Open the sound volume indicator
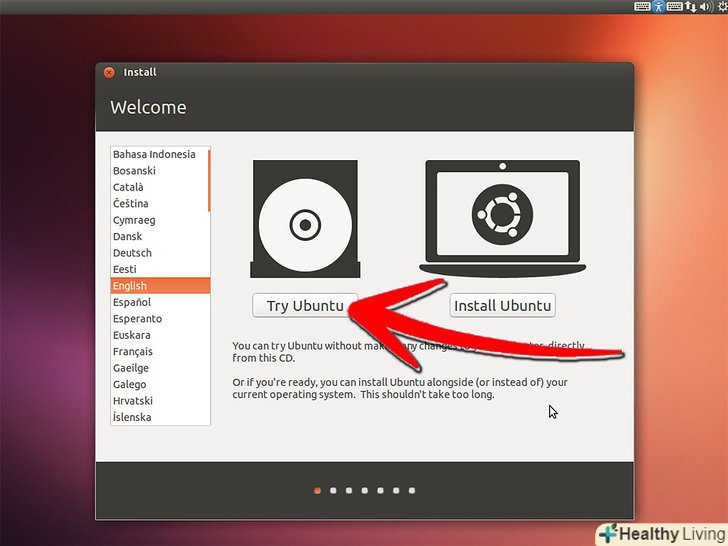 (x=706, y=6)
